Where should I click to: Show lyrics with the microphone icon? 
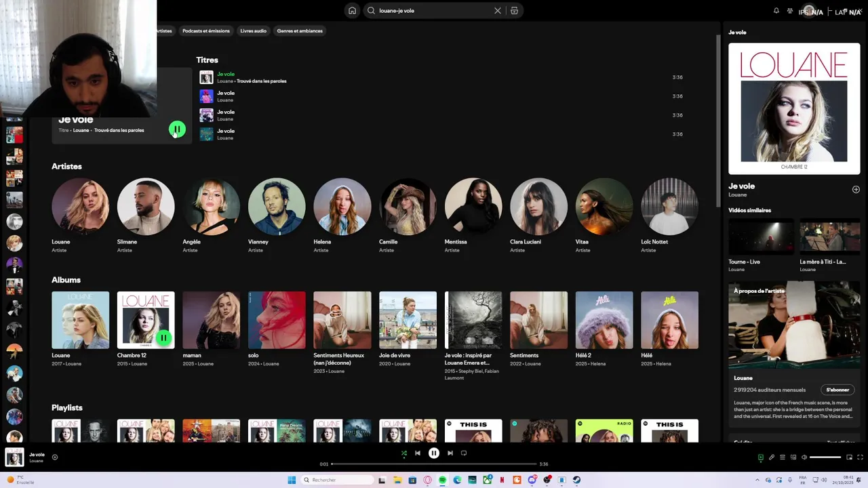[771, 457]
